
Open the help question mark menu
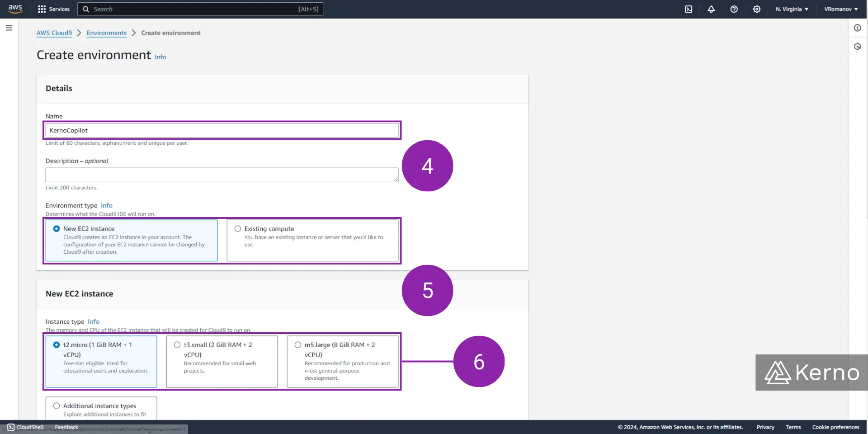pyautogui.click(x=734, y=9)
